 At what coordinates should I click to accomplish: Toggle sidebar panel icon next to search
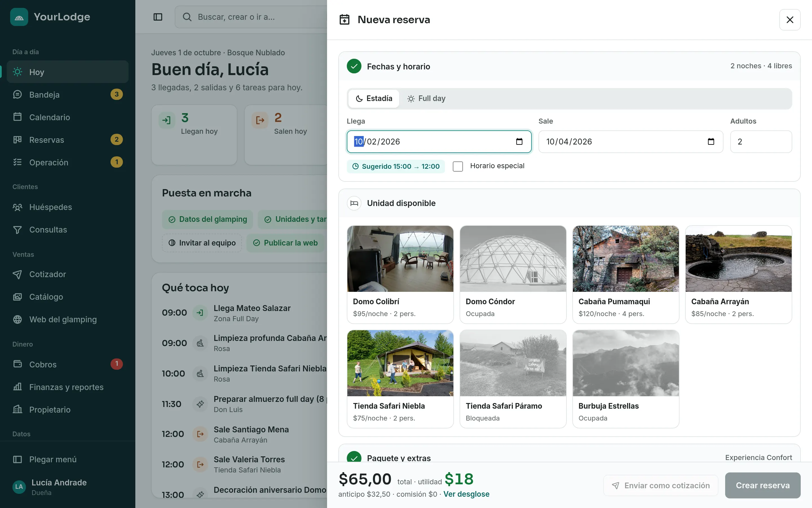(x=158, y=17)
